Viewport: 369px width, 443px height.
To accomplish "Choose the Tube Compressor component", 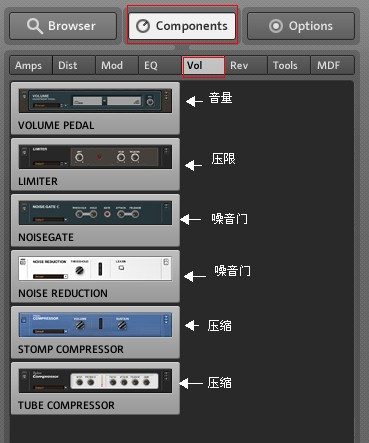I will point(95,388).
